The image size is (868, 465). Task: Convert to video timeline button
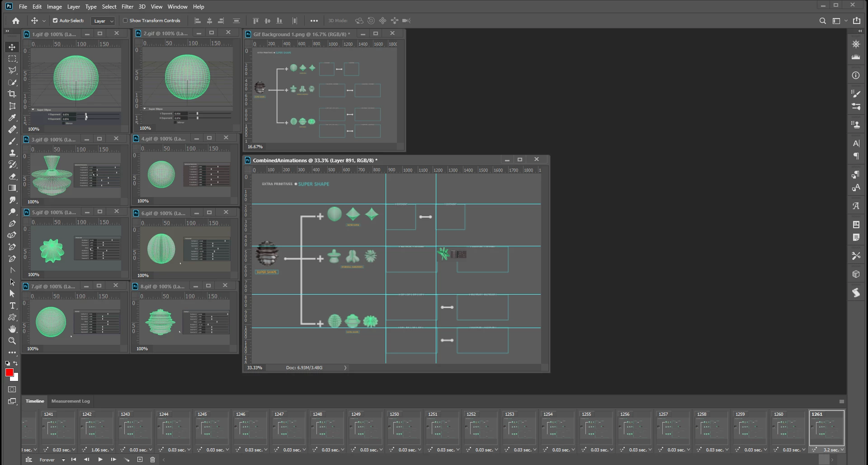tap(28, 460)
